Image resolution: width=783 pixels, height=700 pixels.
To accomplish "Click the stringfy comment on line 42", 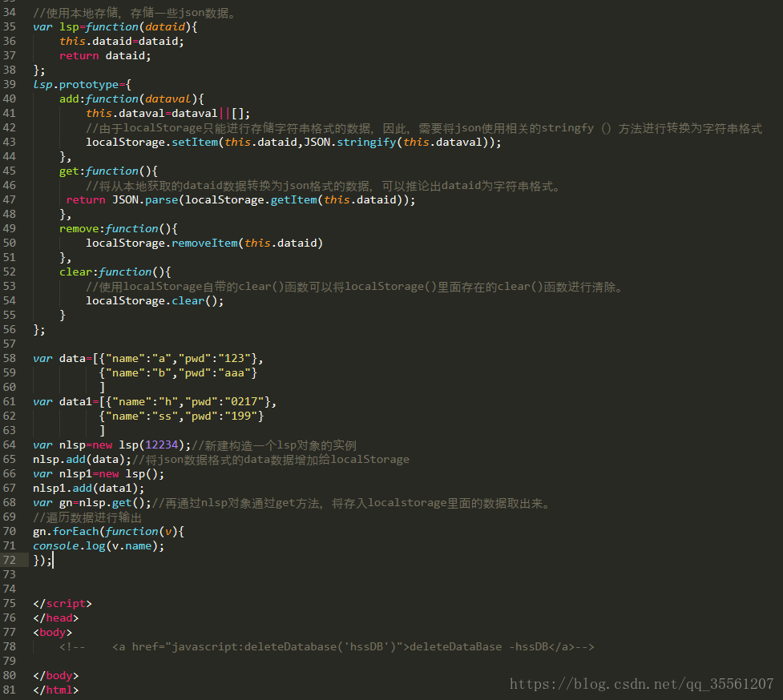I will click(x=424, y=128).
